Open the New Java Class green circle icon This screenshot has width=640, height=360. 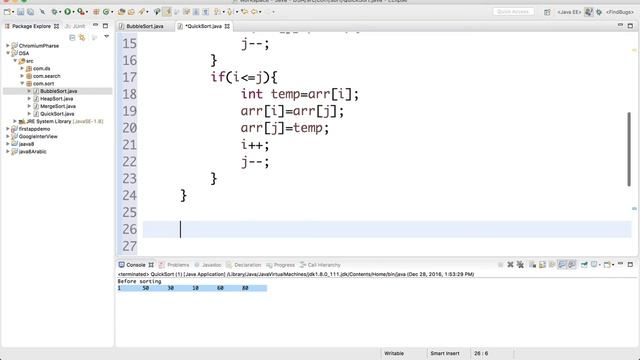(x=106, y=12)
